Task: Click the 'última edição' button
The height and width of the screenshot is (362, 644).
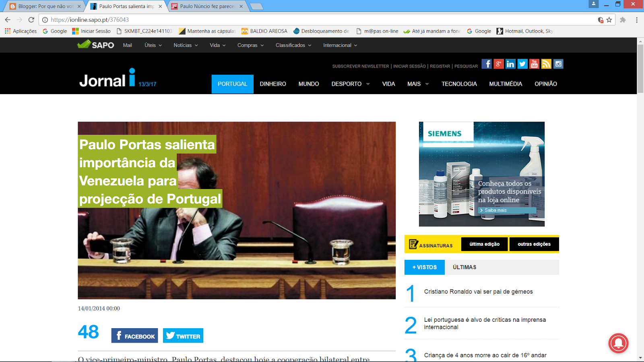Action: click(485, 244)
